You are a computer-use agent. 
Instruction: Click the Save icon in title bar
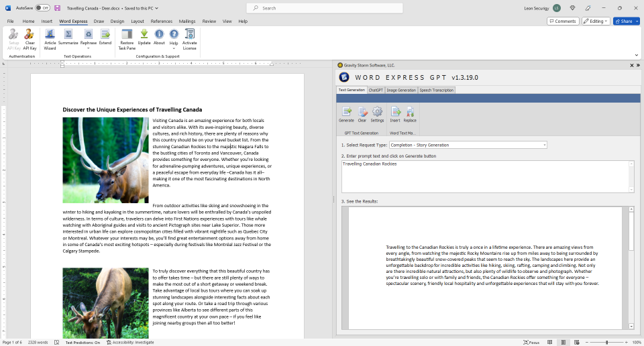pyautogui.click(x=58, y=8)
